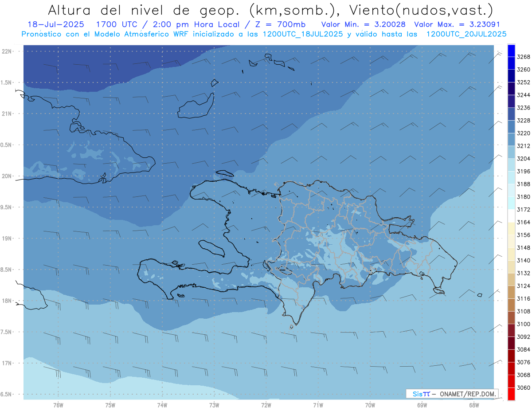The image size is (532, 411).
Task: Click the '76W' longitude label
Action: click(58, 405)
